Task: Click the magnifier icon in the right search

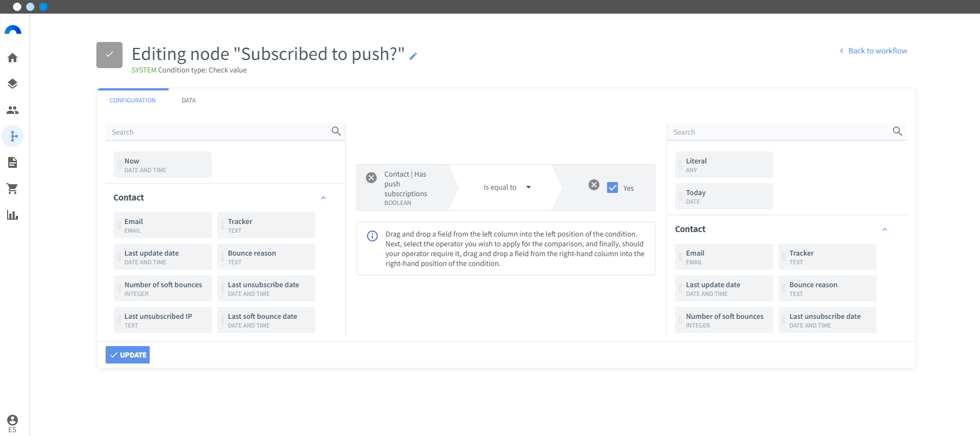Action: click(897, 131)
